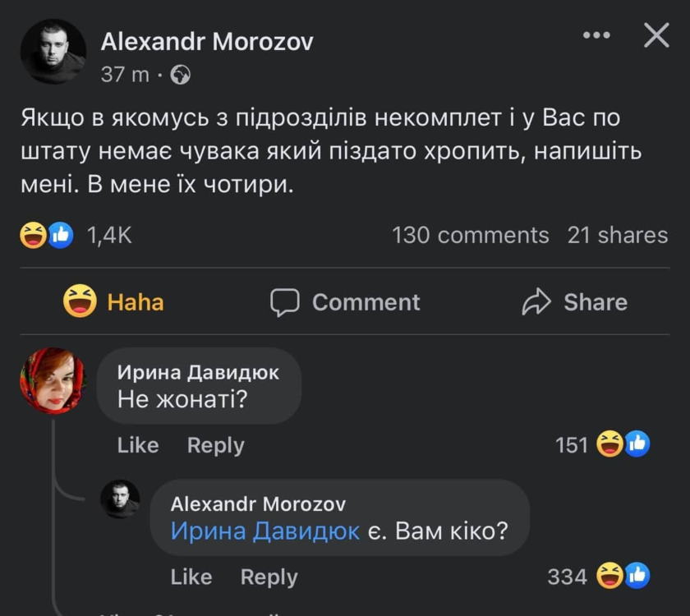View the 334 reactions on Morozov's reply
Viewport: 690px width, 616px height.
click(598, 577)
